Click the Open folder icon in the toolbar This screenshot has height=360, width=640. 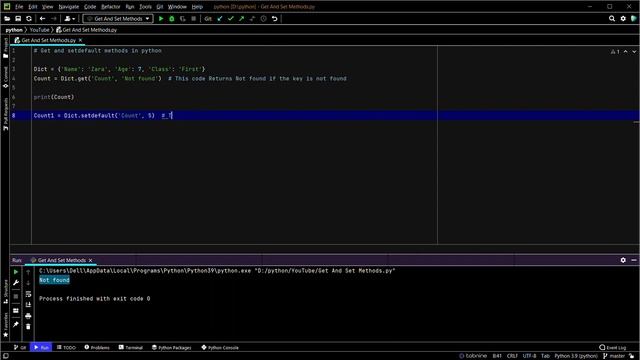(7, 19)
